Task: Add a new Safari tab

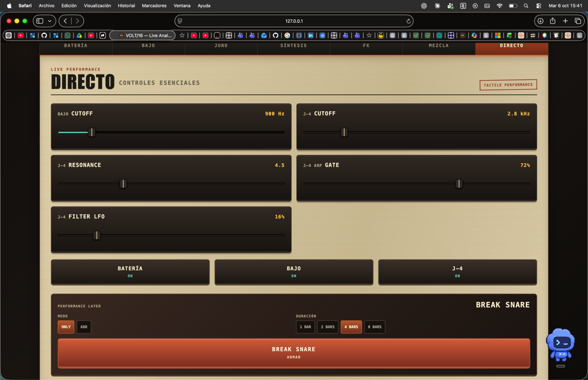Action: (x=565, y=21)
